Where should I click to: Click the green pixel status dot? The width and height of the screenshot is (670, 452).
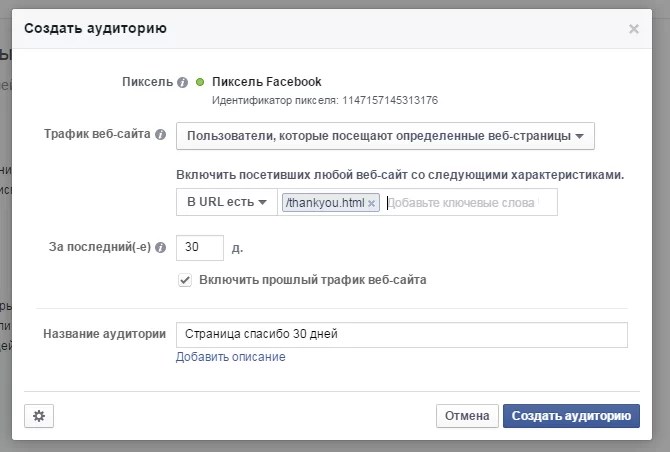pyautogui.click(x=200, y=82)
